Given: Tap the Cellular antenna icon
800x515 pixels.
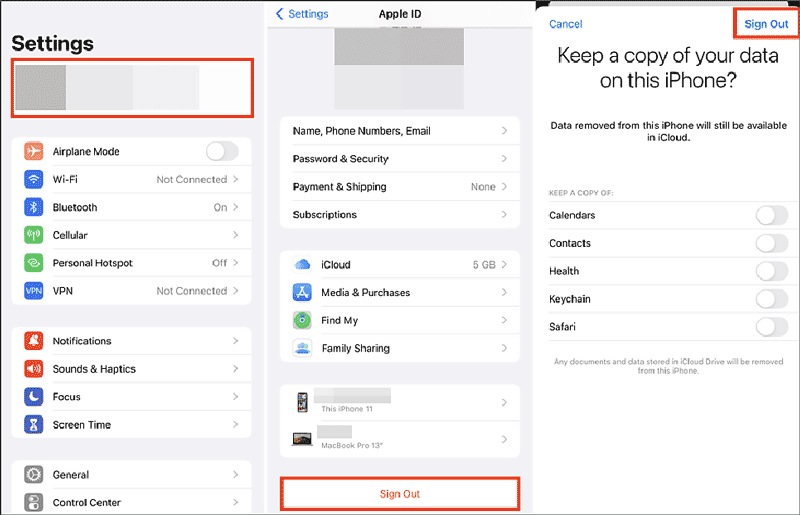Looking at the screenshot, I should tap(34, 235).
